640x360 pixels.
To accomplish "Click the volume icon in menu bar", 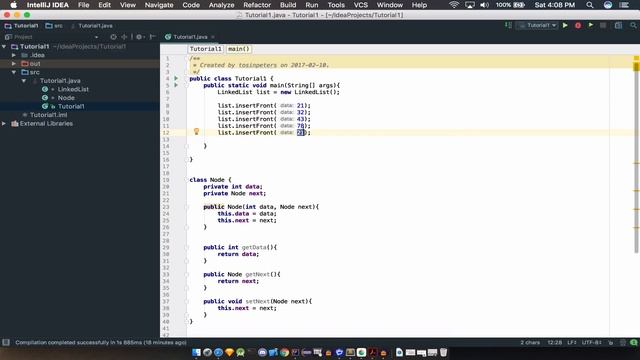I will (x=484, y=5).
